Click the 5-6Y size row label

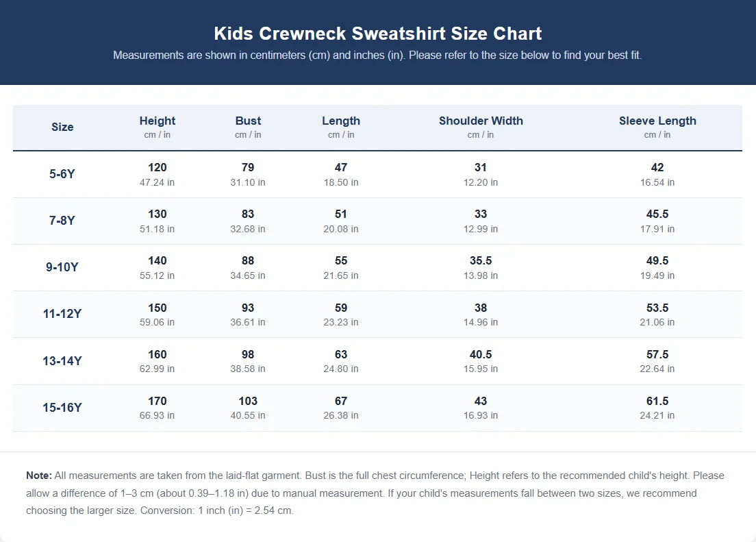[x=62, y=174]
